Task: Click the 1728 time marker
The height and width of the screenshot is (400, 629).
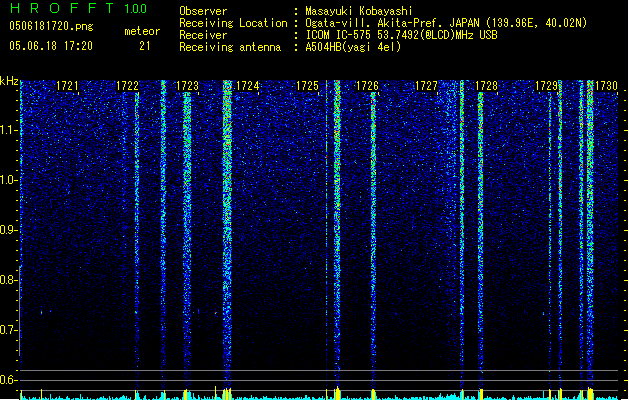Action: [x=486, y=86]
